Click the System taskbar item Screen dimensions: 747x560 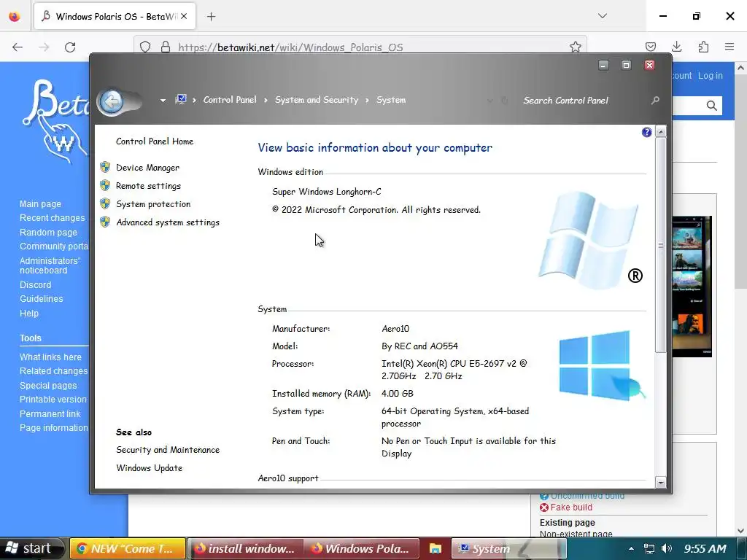point(508,548)
